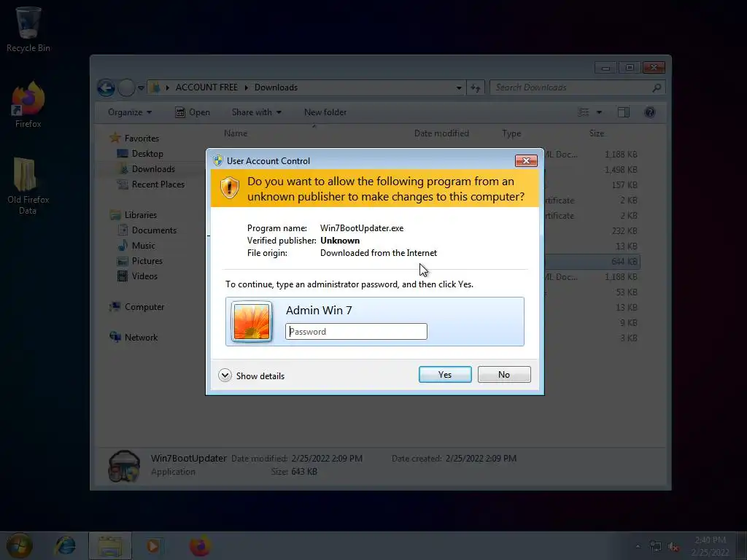747x560 pixels.
Task: Select the Old Firefox Data folder
Action: tap(28, 186)
